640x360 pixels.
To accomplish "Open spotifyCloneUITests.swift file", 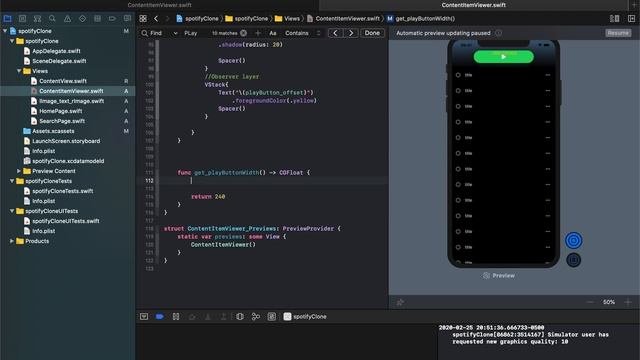I will 65,221.
